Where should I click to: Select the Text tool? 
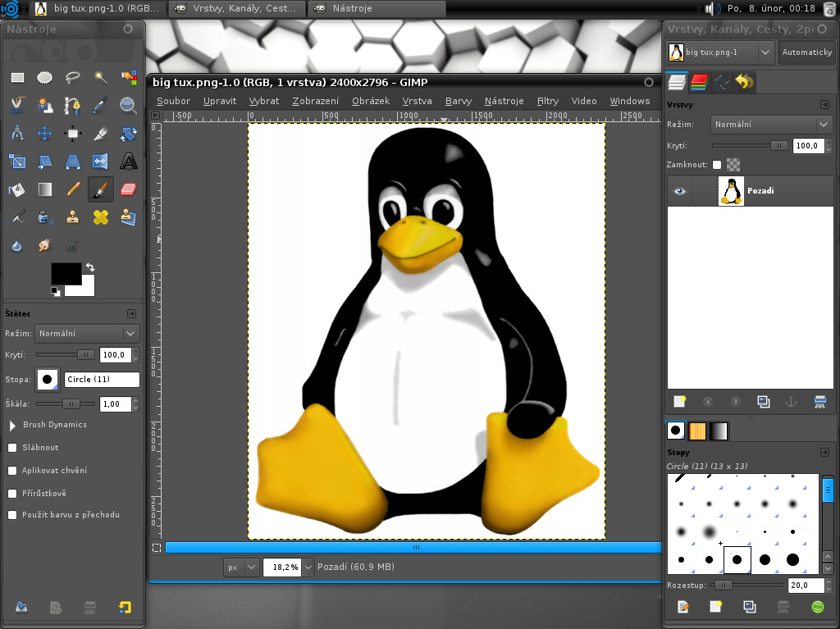click(x=129, y=162)
